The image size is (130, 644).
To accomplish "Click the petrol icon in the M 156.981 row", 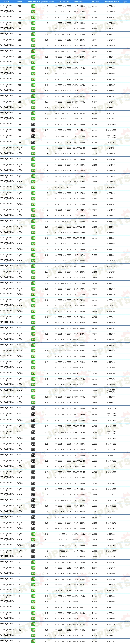I will pyautogui.click(x=33, y=641).
